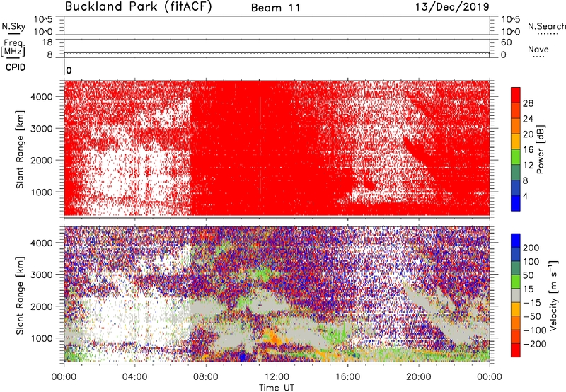Click the '28' power colorbar tick value
The width and height of the screenshot is (566, 392).
click(528, 103)
